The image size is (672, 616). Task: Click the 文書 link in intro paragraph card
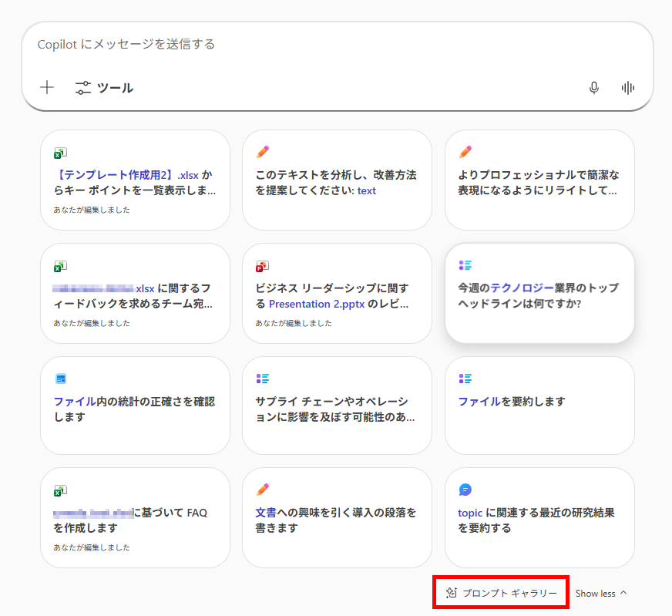pos(266,513)
